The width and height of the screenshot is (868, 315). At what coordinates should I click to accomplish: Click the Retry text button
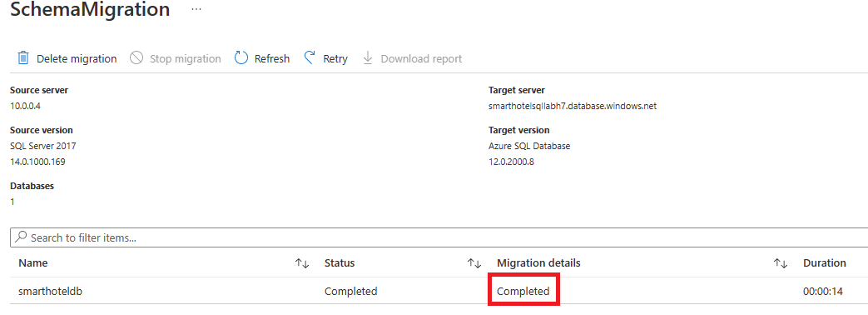[335, 59]
